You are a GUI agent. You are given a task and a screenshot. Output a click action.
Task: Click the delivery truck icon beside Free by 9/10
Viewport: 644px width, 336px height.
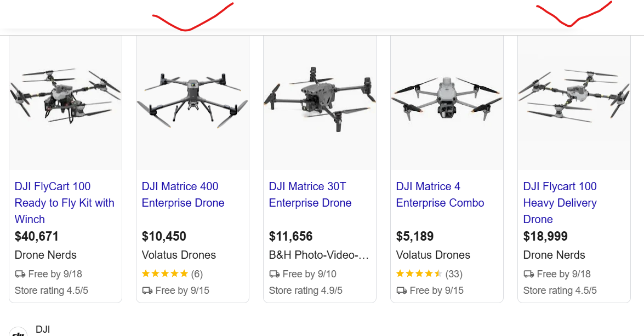pos(275,274)
